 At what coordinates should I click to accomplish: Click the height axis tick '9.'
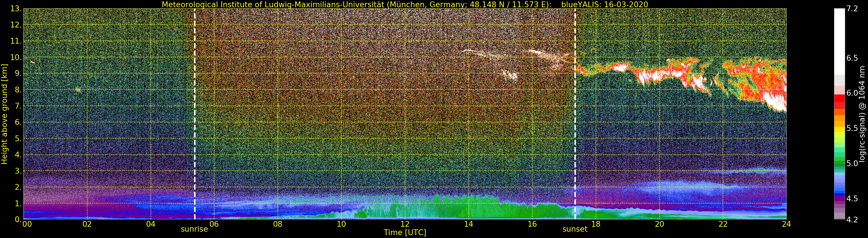18,73
